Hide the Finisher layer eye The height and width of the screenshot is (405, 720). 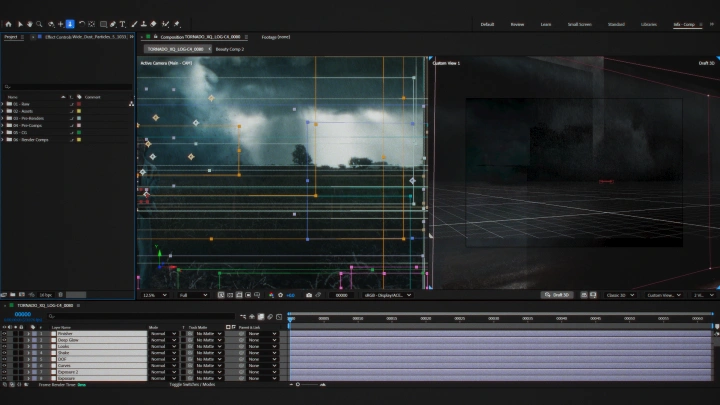click(x=5, y=334)
